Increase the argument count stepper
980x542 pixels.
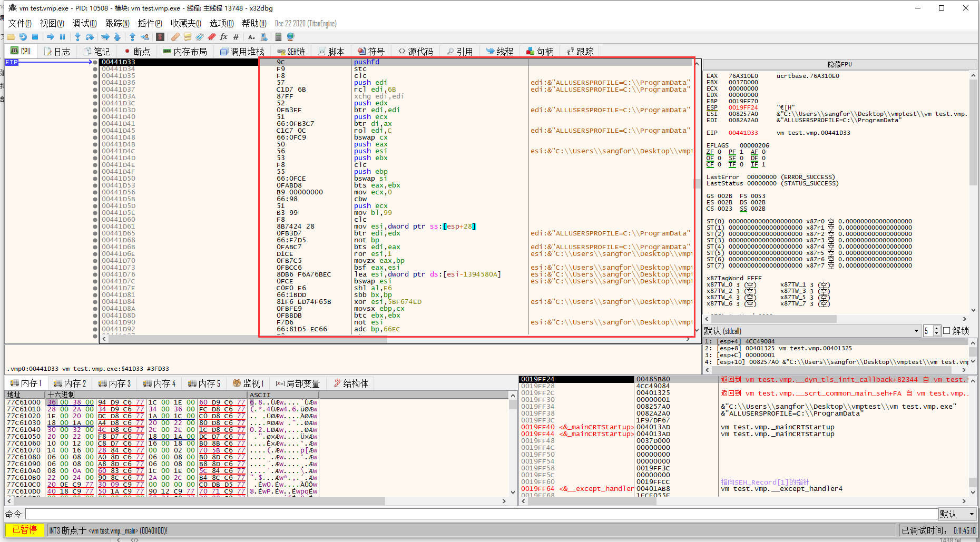click(936, 328)
